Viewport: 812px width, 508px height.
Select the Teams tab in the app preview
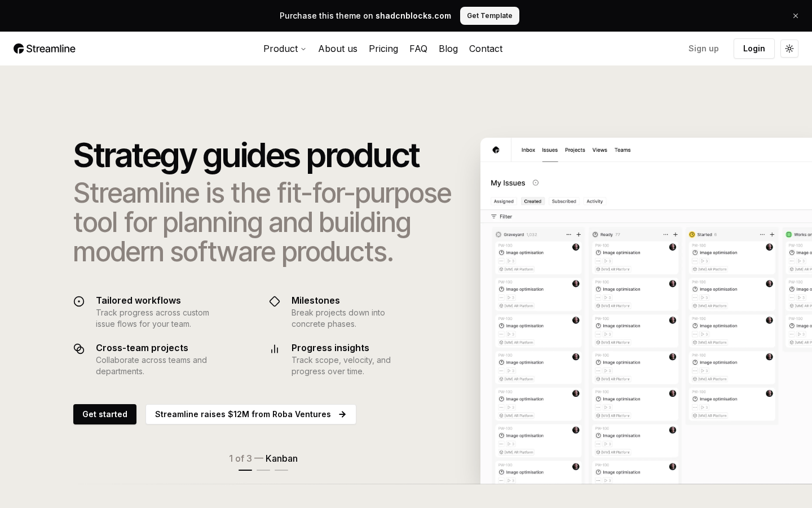coord(623,150)
